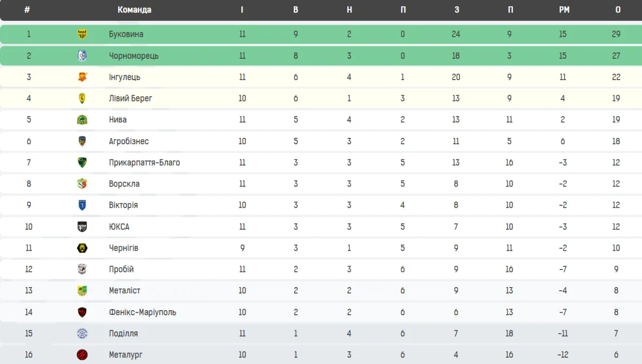Sort by the О points column header
Screen dimensions: 642x364
618,10
